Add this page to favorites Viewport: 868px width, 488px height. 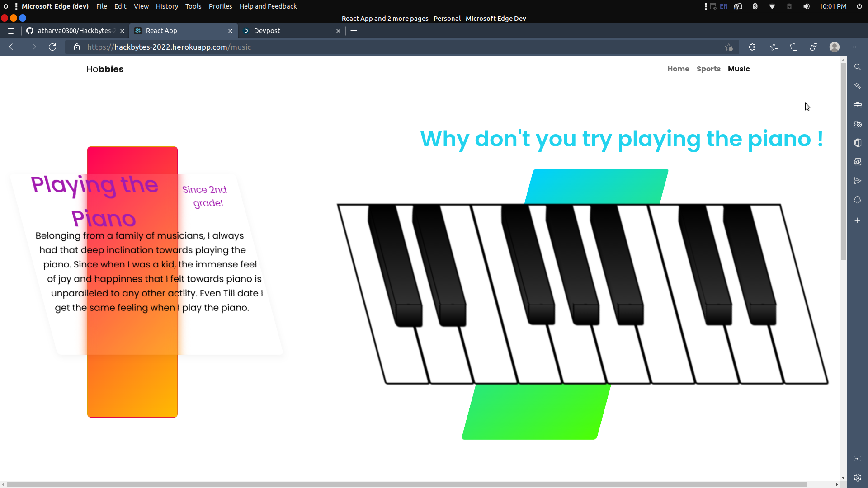pyautogui.click(x=729, y=47)
